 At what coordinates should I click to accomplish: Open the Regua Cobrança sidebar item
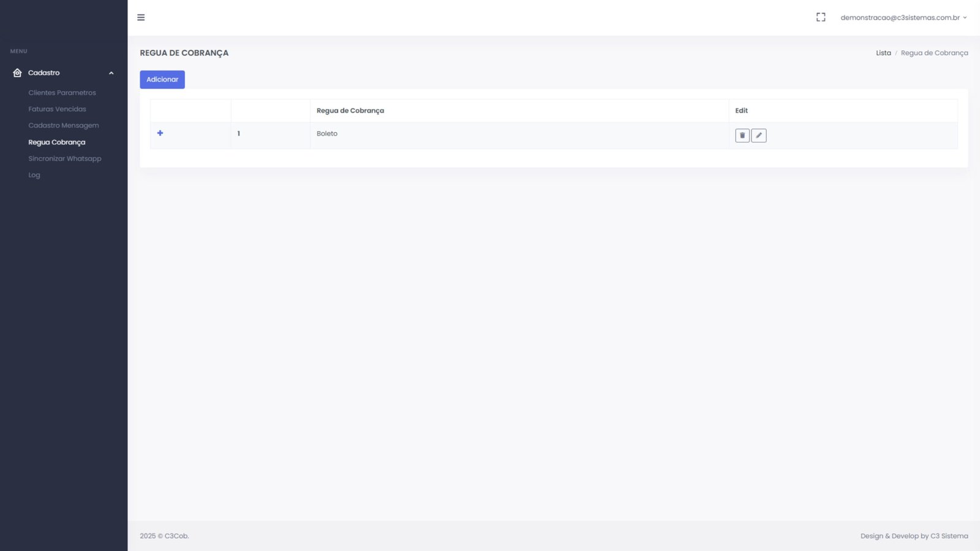pyautogui.click(x=56, y=142)
